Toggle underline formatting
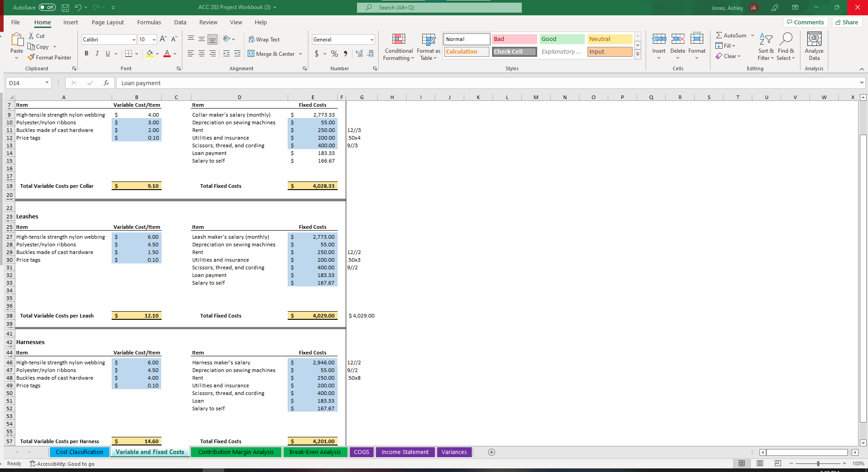The height and width of the screenshot is (472, 868). [x=107, y=53]
